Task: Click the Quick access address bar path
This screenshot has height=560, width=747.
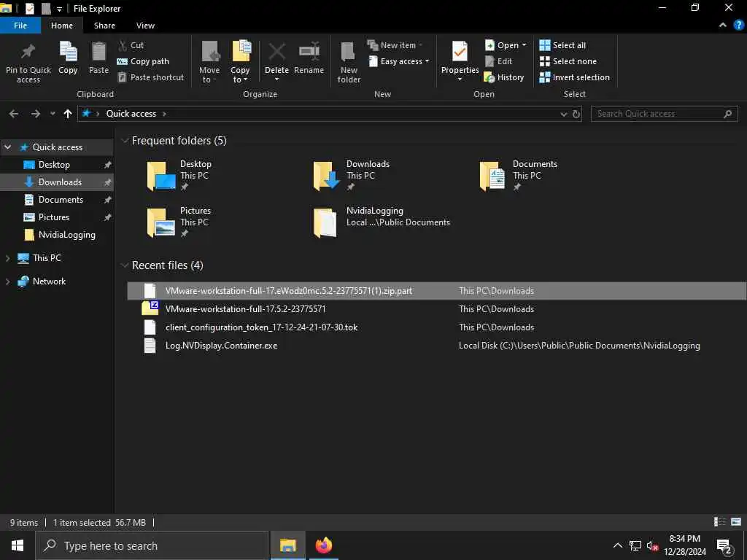Action: coord(131,114)
